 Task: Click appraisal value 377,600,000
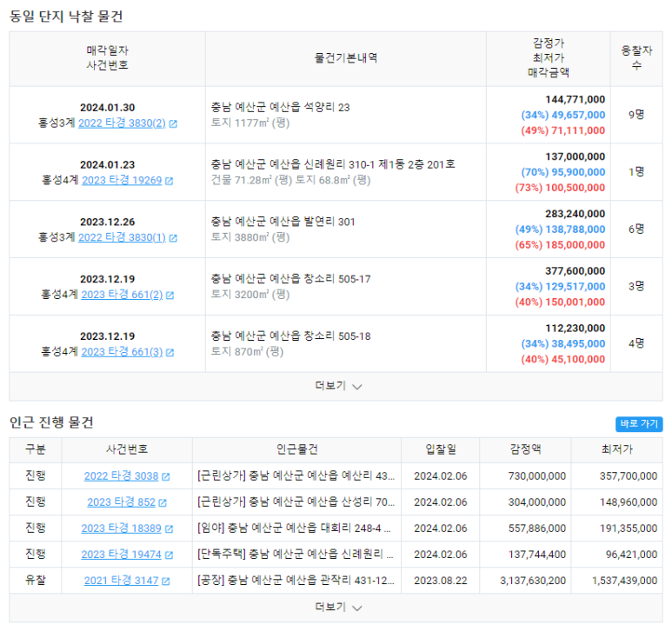click(576, 271)
